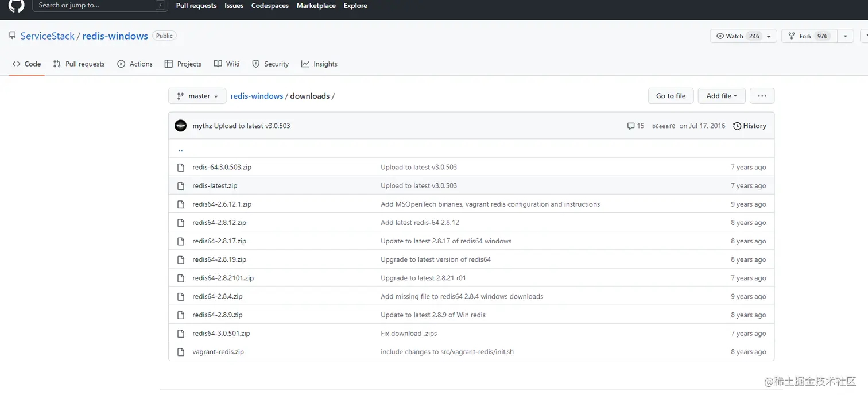Open redis64-2.8.19.zip file
This screenshot has height=399, width=868.
click(x=219, y=259)
